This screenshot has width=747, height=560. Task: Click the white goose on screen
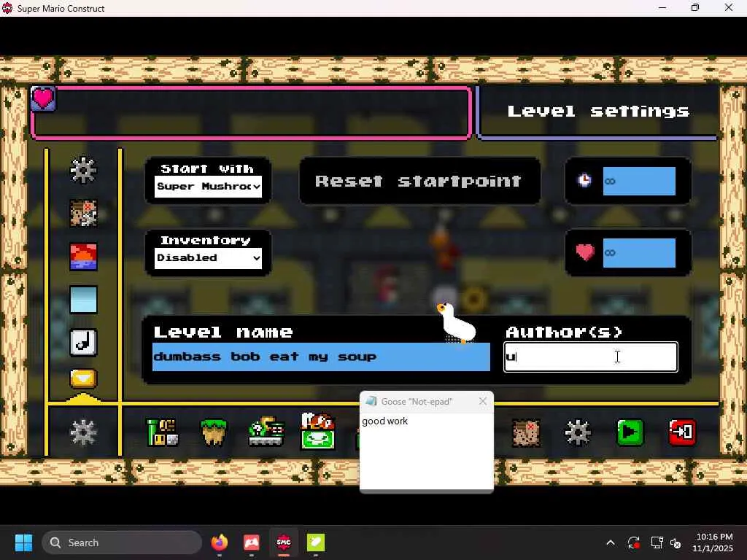457,323
